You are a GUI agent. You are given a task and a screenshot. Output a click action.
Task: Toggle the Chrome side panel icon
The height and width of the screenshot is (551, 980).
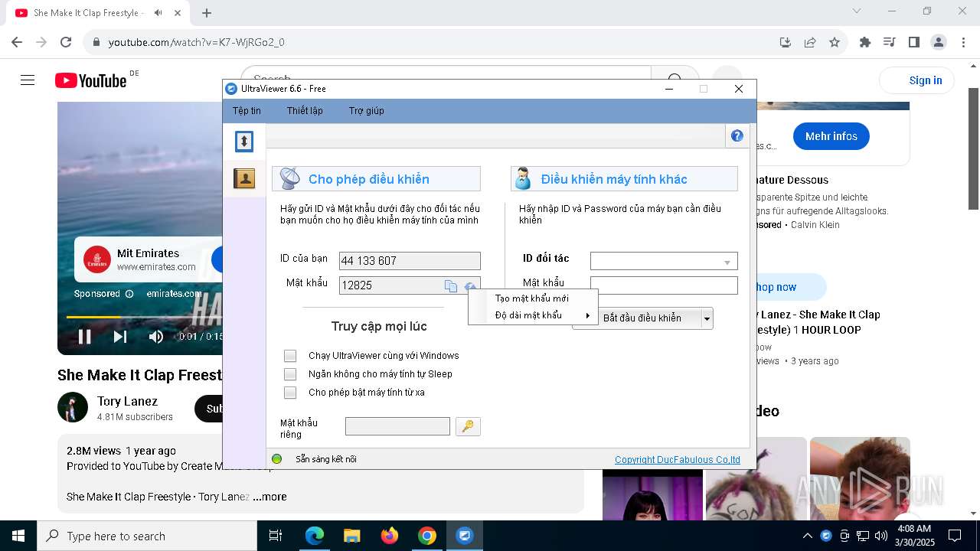pos(914,42)
